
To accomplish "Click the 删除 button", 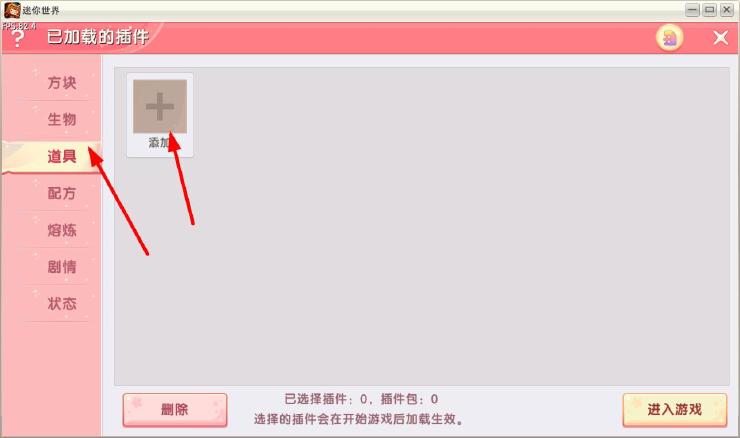I will [175, 410].
